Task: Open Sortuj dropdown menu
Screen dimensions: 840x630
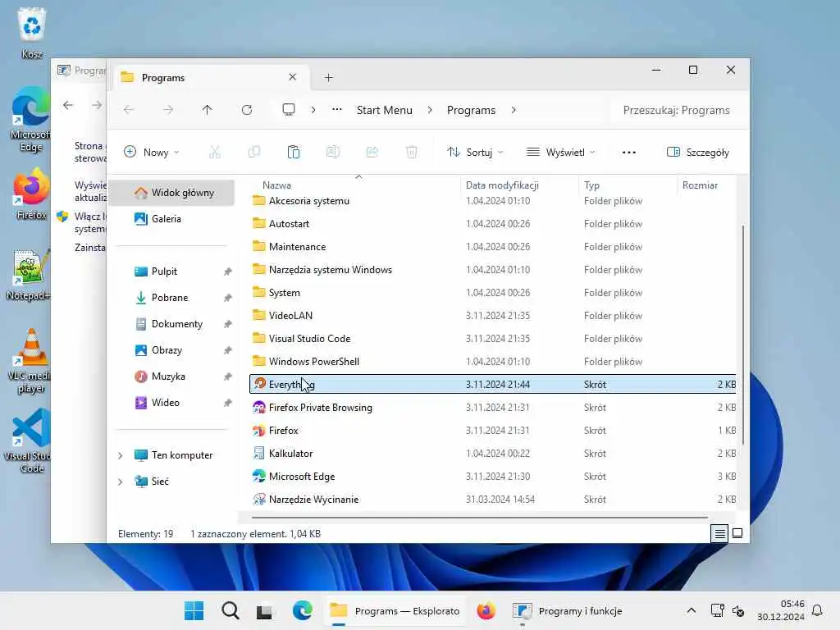Action: pyautogui.click(x=475, y=152)
